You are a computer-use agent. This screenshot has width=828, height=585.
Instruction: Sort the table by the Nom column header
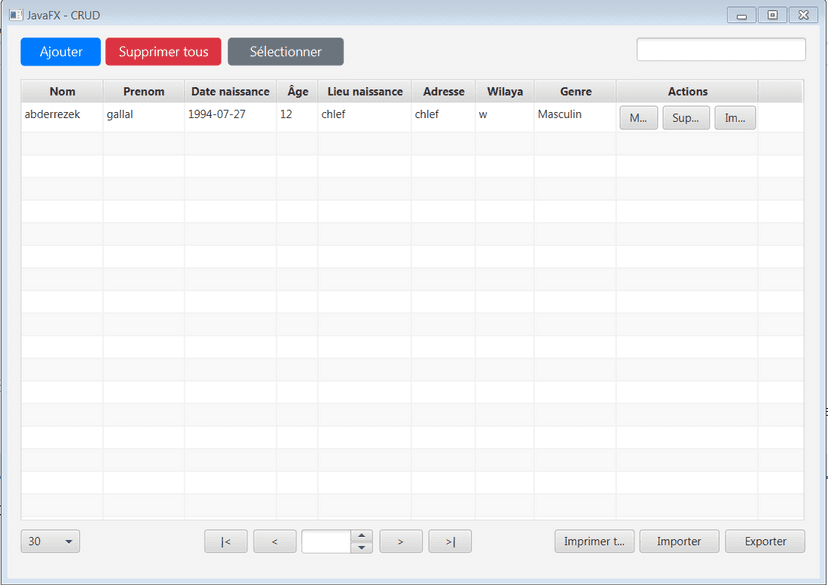[x=62, y=91]
